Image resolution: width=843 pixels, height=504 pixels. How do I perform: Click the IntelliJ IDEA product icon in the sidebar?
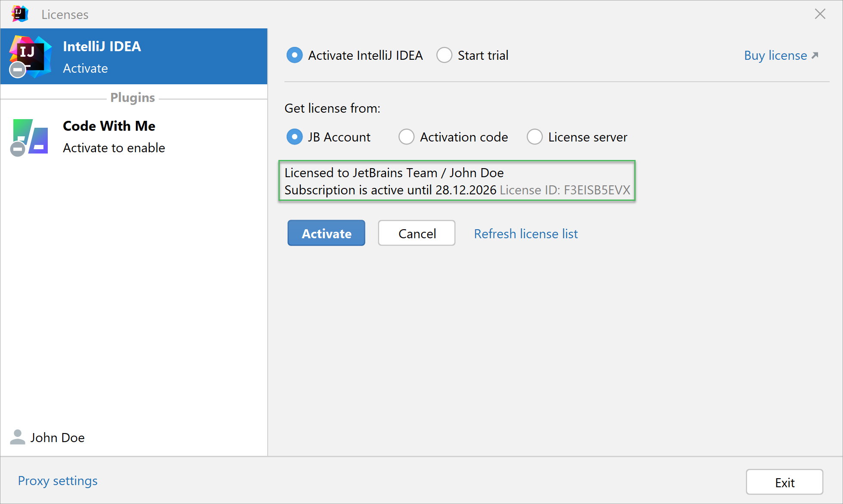coord(29,56)
